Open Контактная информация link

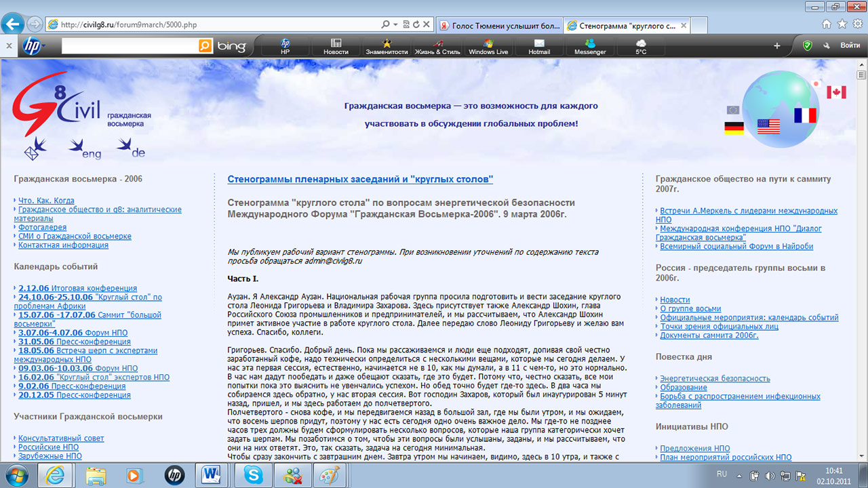(x=63, y=245)
